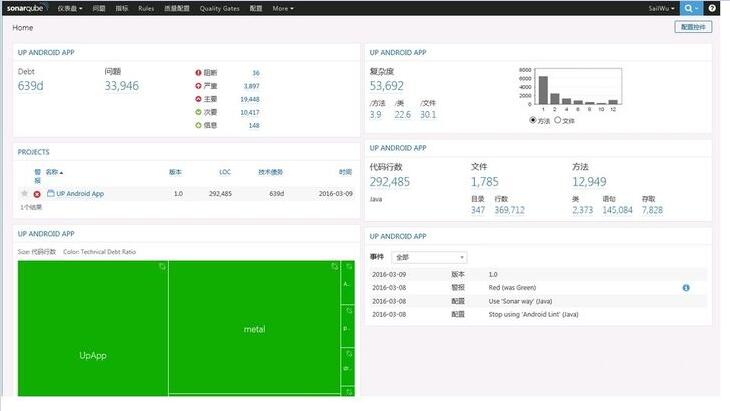730x411 pixels.
Task: Click the 12,949 methods value
Action: [x=589, y=182]
